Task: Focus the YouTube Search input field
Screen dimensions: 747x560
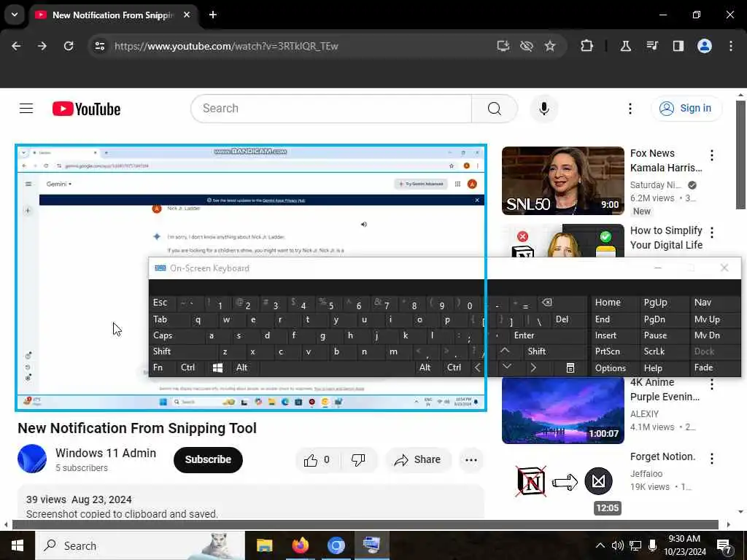Action: coord(331,109)
